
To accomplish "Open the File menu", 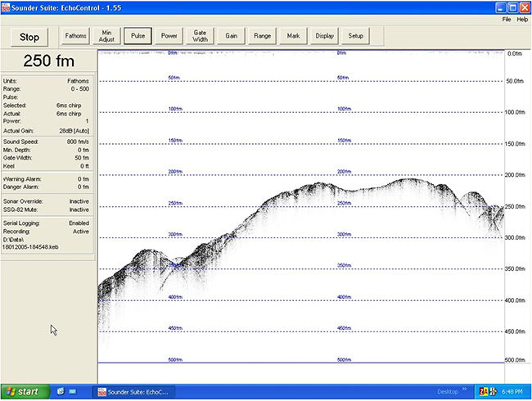I will coord(507,20).
